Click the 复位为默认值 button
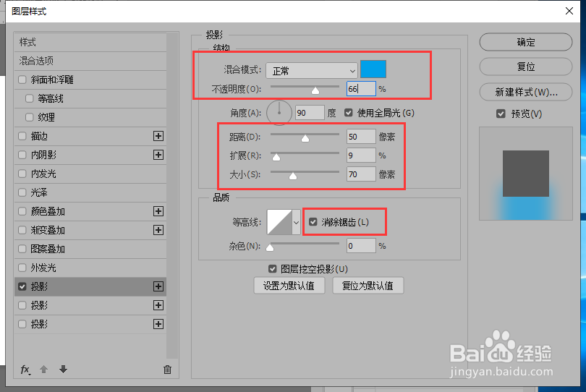This screenshot has height=392, width=586. click(x=368, y=286)
